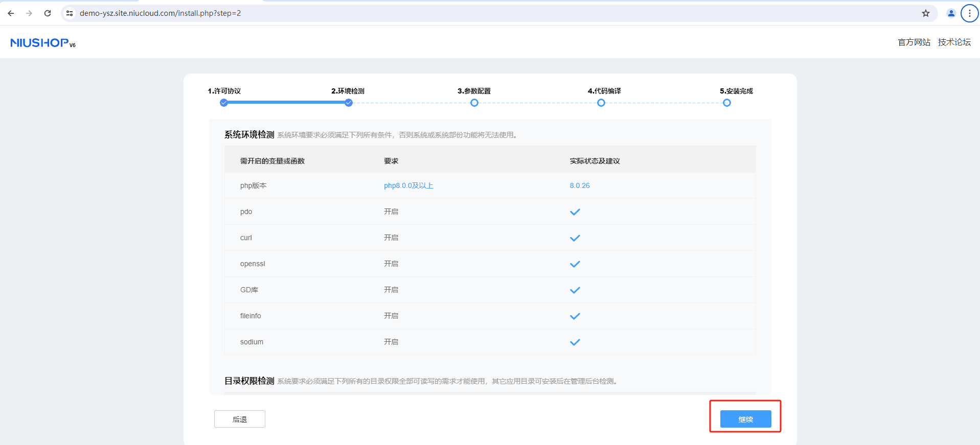
Task: Click the pdo status checkmark
Action: pos(575,212)
